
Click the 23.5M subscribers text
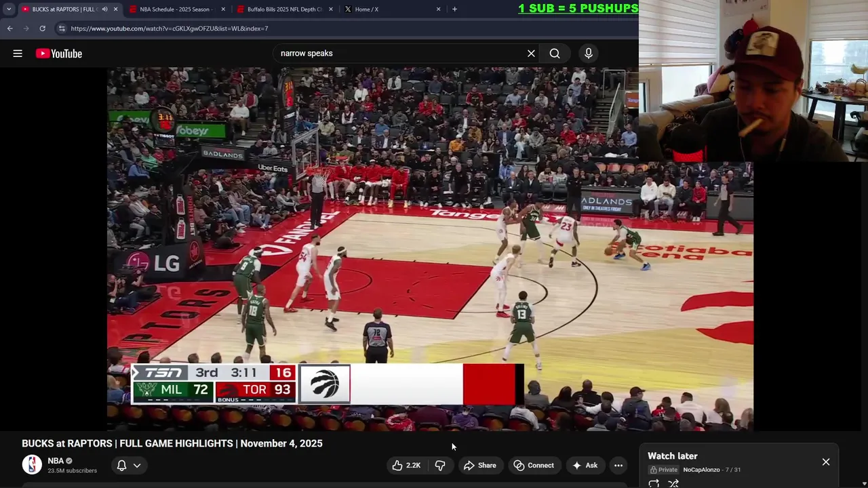(72, 470)
